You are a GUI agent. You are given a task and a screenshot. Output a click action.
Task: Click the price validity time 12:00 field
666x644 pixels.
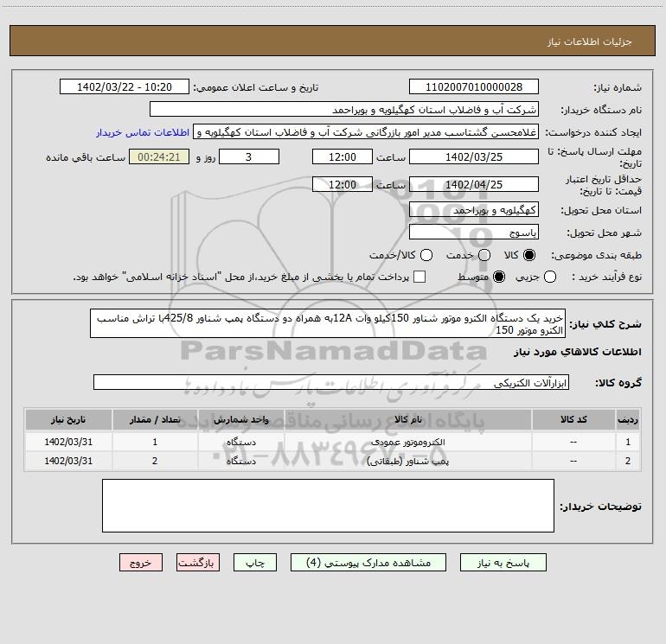click(343, 184)
